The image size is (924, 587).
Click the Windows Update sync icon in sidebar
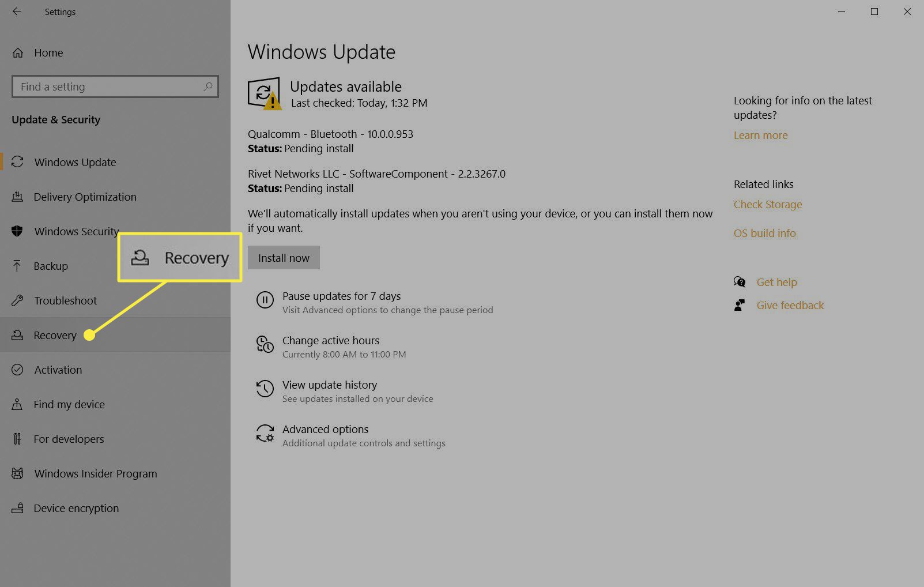pyautogui.click(x=17, y=162)
